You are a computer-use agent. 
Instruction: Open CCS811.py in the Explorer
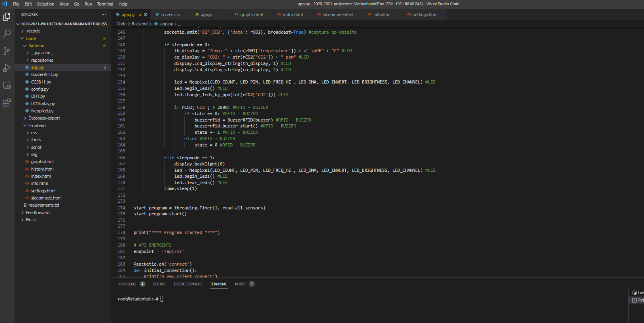pos(63,82)
